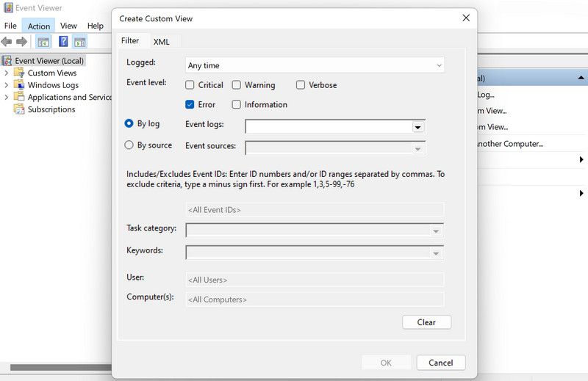
Task: Open the Logged time range dropdown
Action: click(x=315, y=65)
